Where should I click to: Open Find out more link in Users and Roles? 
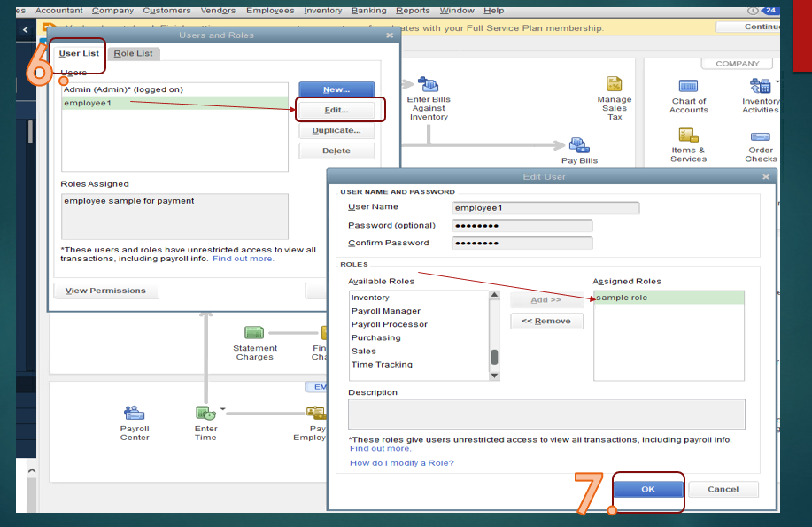[x=243, y=259]
